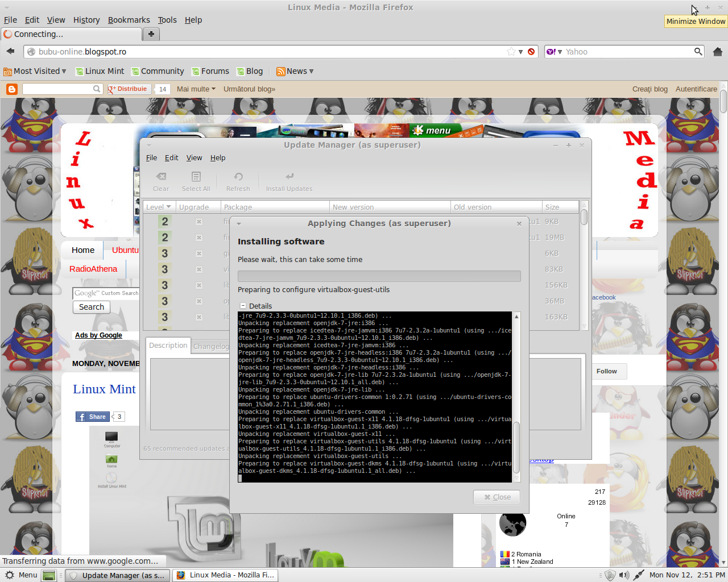Open the Most Visited bookmarks dropdown
The image size is (728, 582).
point(35,71)
